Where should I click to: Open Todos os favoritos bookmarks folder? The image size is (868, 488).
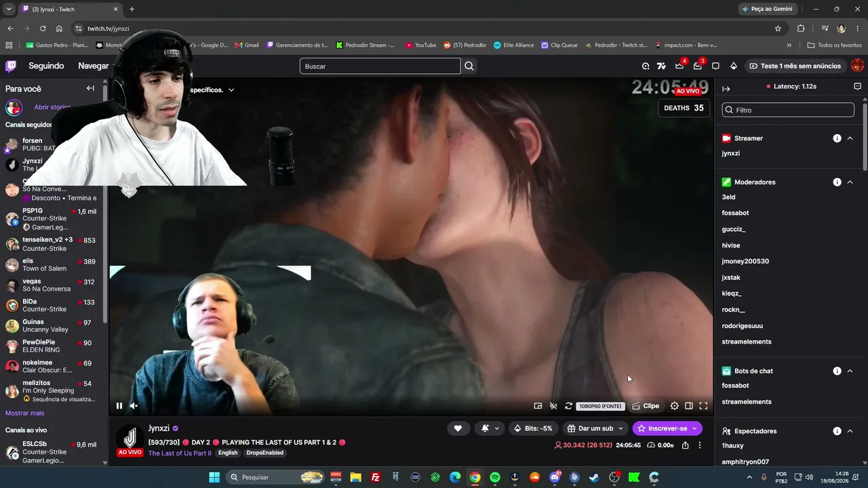835,45
